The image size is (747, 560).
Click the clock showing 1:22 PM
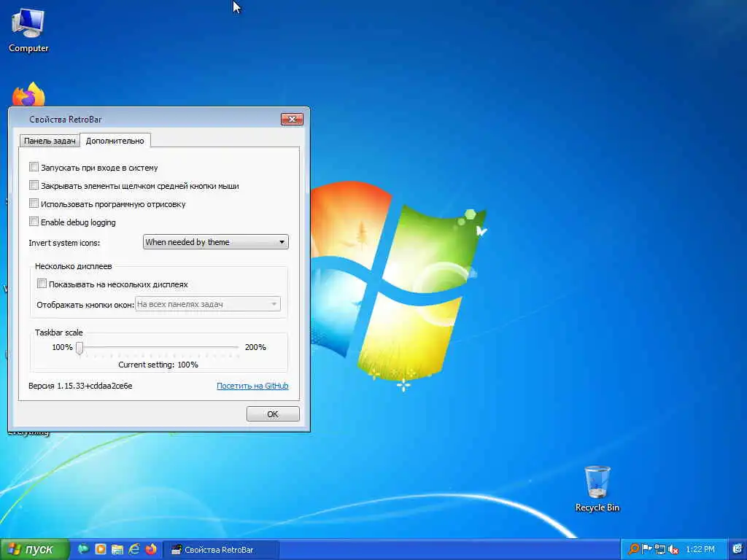pos(700,550)
